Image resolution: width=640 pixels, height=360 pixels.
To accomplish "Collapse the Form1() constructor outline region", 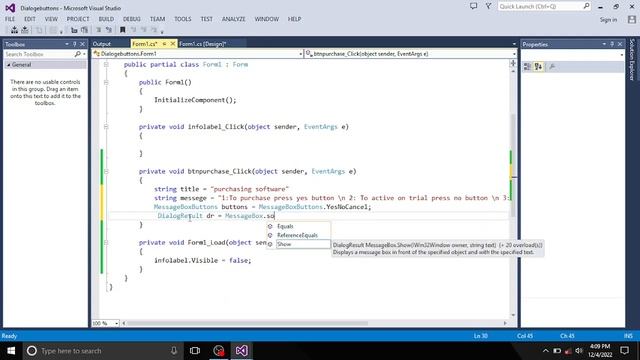I will point(106,82).
